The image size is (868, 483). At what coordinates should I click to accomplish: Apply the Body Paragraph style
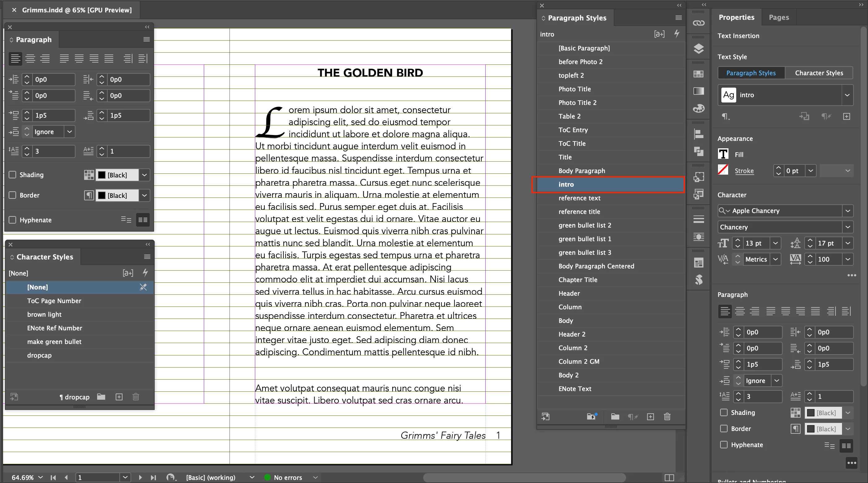(x=582, y=171)
